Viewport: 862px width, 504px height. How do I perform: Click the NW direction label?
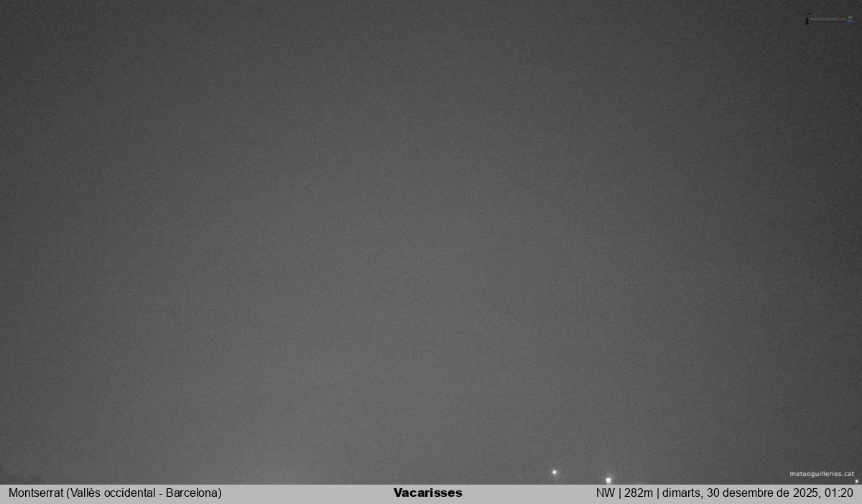coord(605,493)
